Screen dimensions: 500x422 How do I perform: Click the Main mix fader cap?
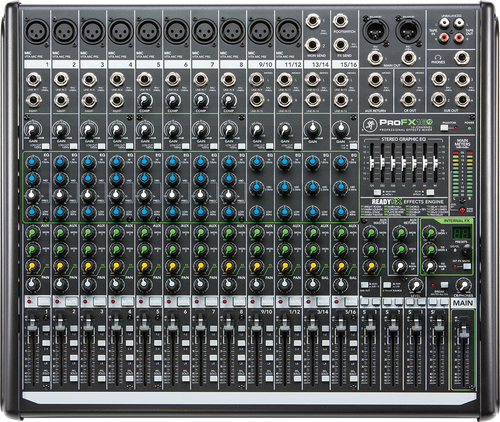coord(463,330)
